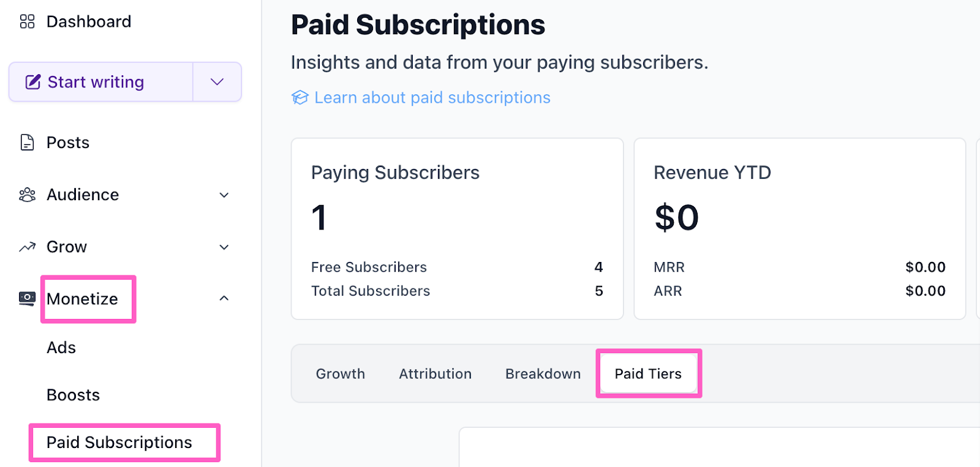Click the Posts document icon
Screen dimensions: 980x467
coord(27,143)
